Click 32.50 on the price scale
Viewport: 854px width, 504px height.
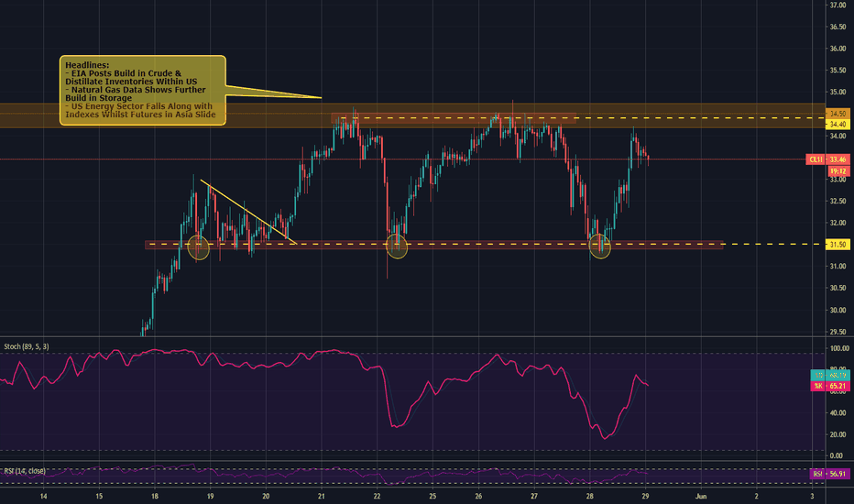(838, 201)
